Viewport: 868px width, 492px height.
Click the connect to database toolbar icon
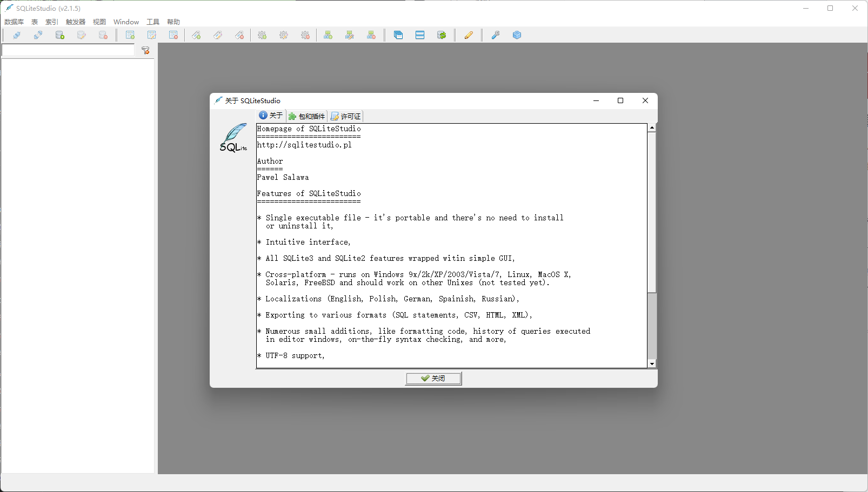(x=17, y=35)
